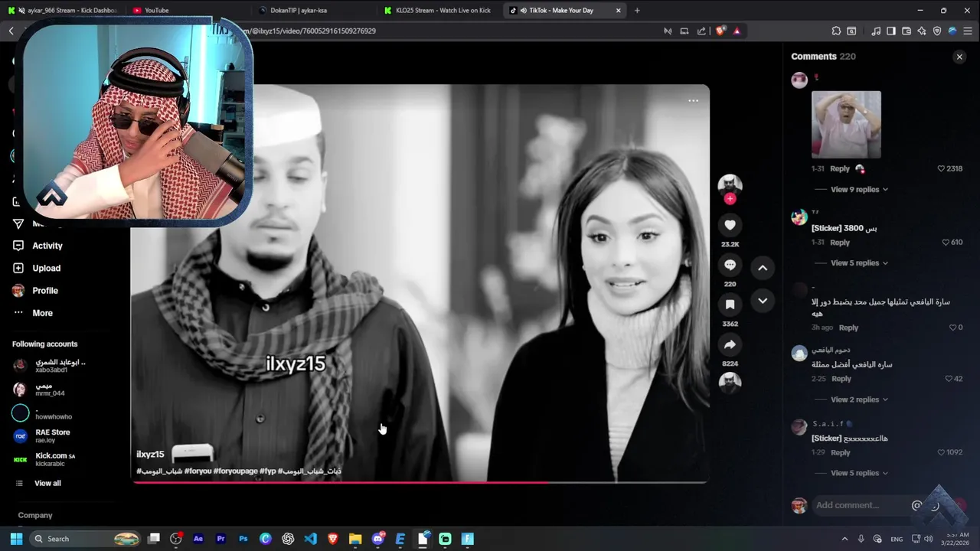Open the video's three-dots options menu
980x551 pixels.
point(693,100)
